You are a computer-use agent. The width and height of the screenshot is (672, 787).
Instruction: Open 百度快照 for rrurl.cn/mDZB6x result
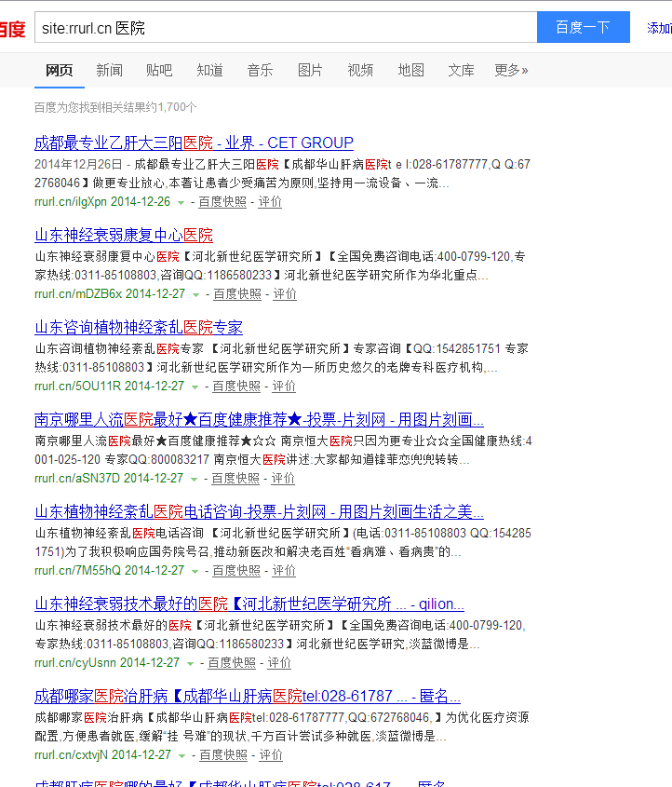click(237, 294)
